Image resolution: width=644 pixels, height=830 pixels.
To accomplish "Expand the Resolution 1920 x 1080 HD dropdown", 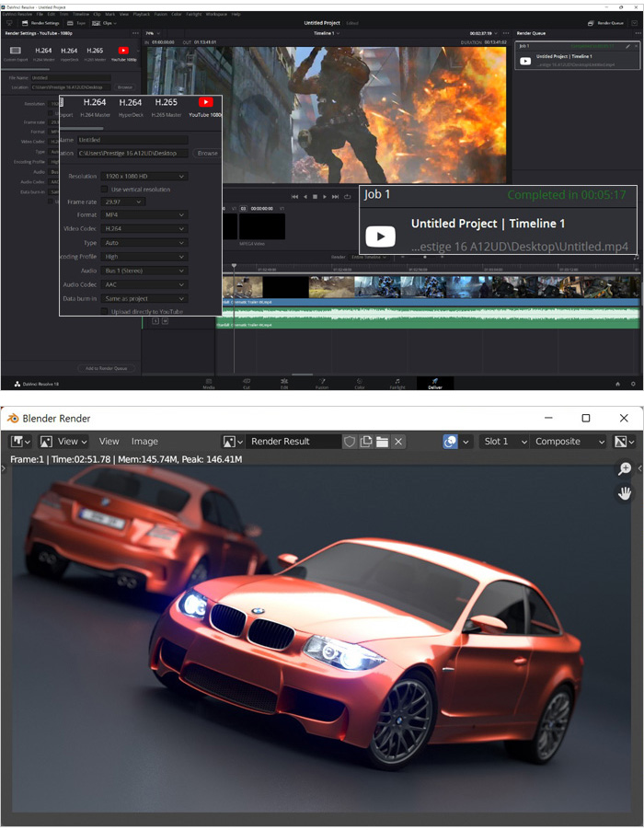I will (x=144, y=177).
